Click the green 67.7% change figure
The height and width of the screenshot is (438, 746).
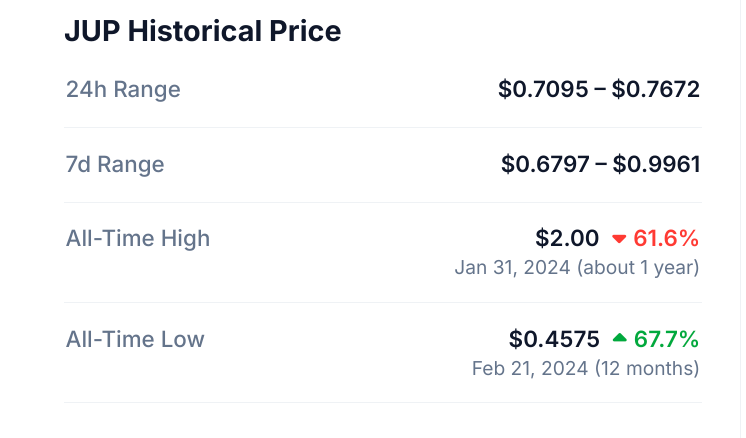point(666,339)
